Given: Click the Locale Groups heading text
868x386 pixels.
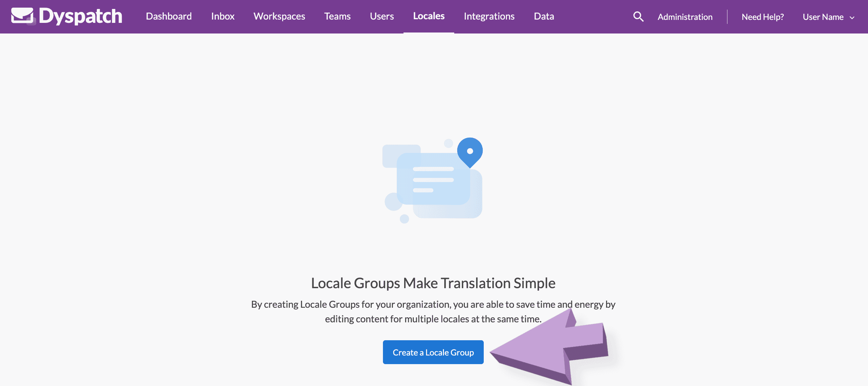Looking at the screenshot, I should pos(433,283).
